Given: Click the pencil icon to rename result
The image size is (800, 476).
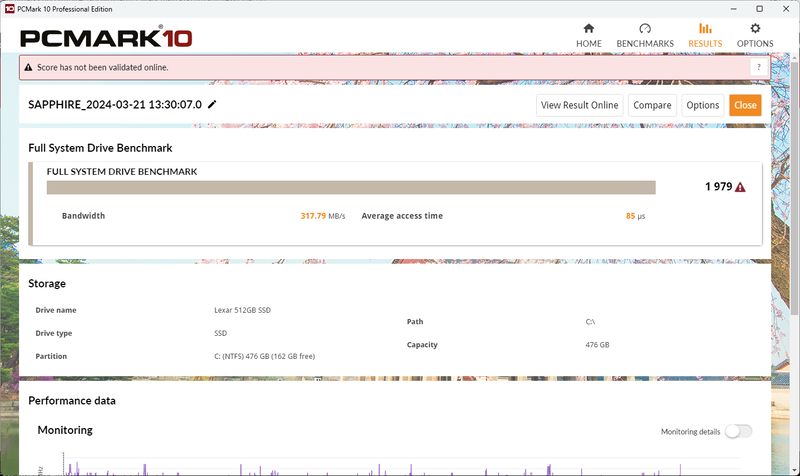Looking at the screenshot, I should tap(212, 104).
